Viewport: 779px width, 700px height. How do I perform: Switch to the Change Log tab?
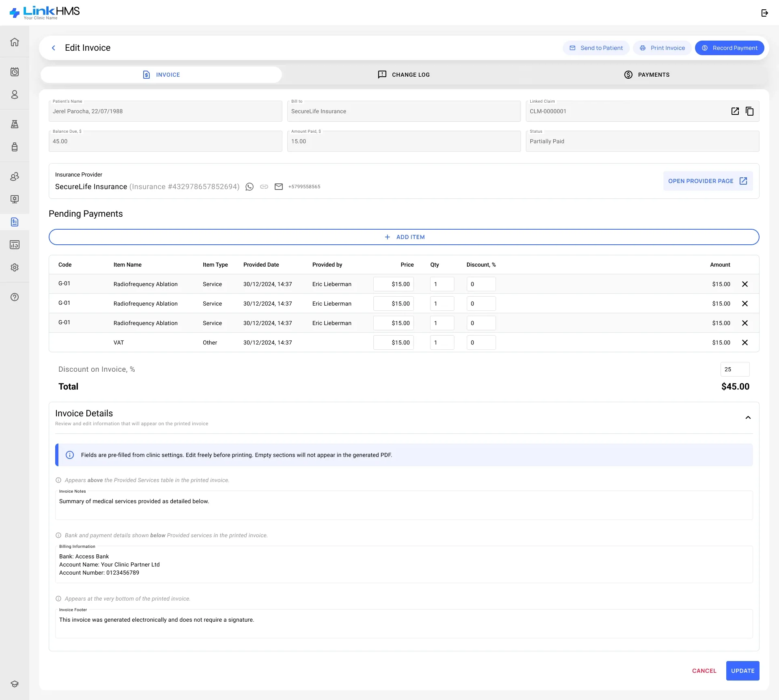click(x=404, y=75)
